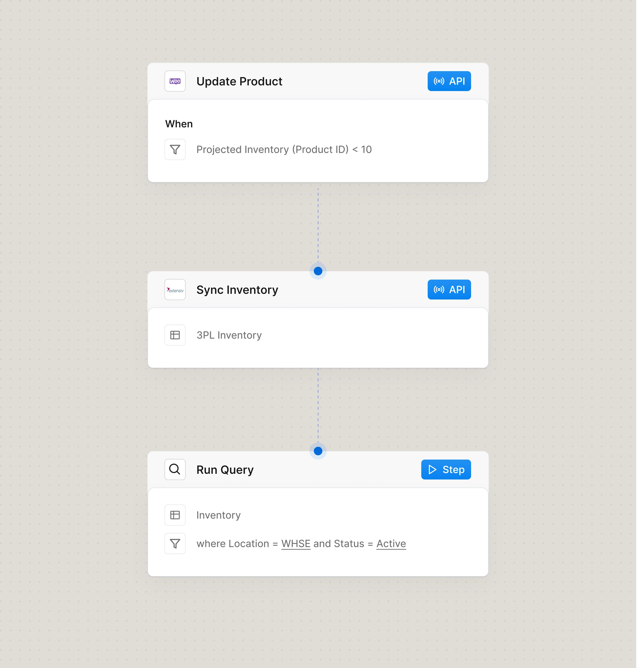Open the Projected Inventory condition row
The height and width of the screenshot is (668, 644).
tap(284, 149)
